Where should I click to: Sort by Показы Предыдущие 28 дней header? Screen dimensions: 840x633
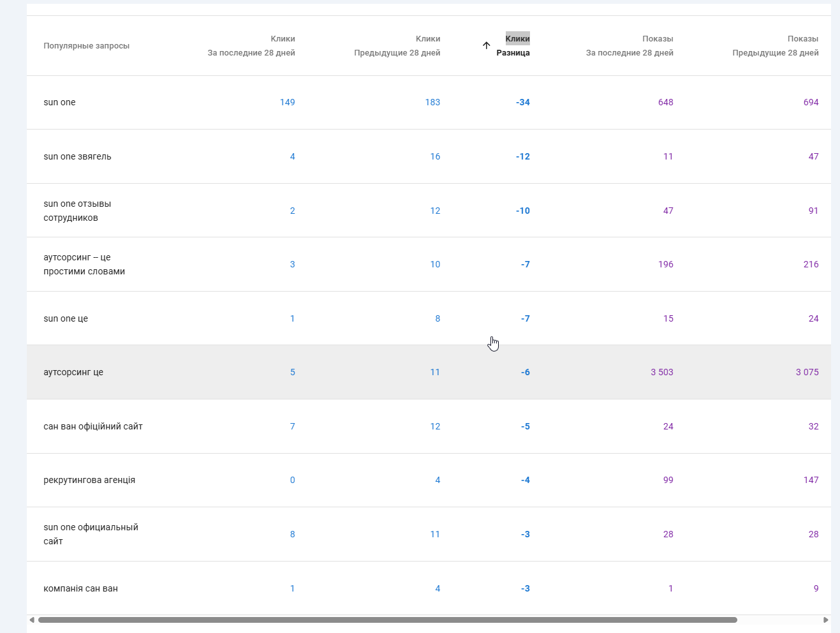[775, 46]
